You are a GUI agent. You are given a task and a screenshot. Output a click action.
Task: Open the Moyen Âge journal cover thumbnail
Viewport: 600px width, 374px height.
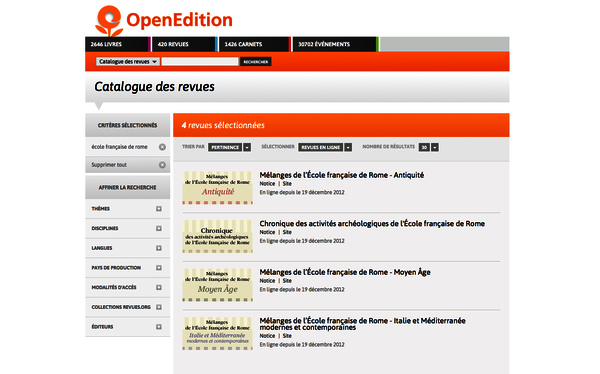(217, 285)
